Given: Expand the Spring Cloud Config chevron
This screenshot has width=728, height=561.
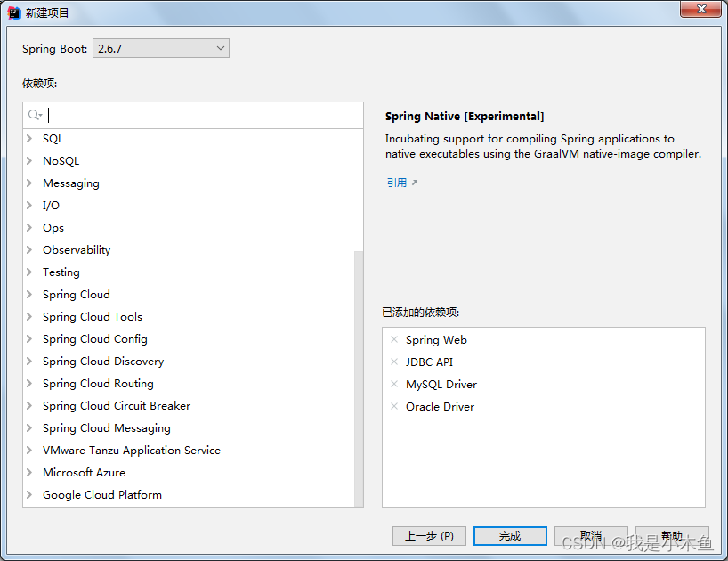Looking at the screenshot, I should coord(29,339).
